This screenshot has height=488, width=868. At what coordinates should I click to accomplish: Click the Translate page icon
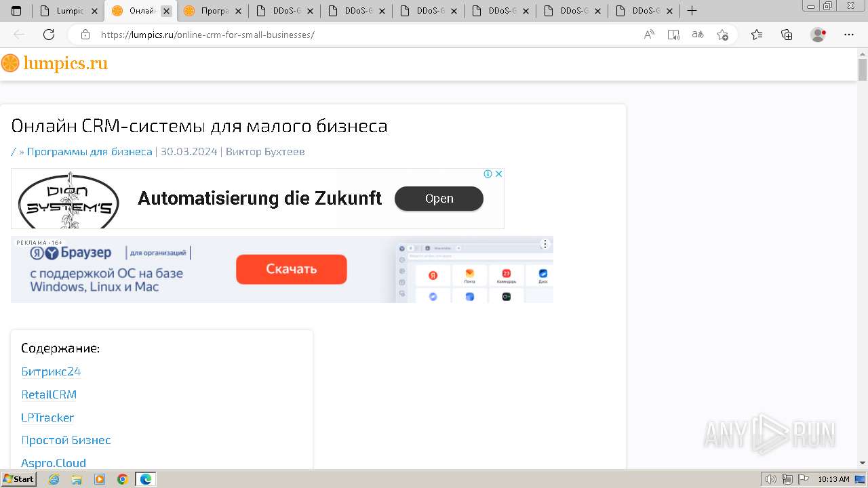[x=698, y=35]
